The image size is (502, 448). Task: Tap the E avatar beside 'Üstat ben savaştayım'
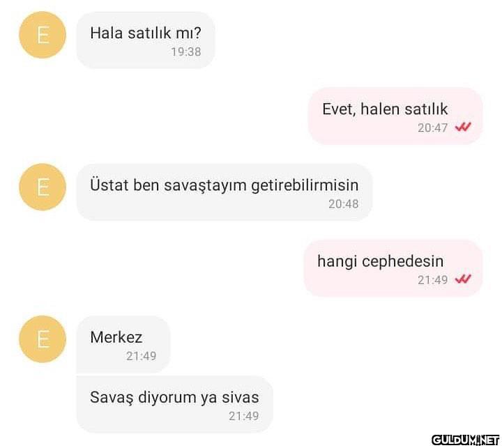point(43,187)
